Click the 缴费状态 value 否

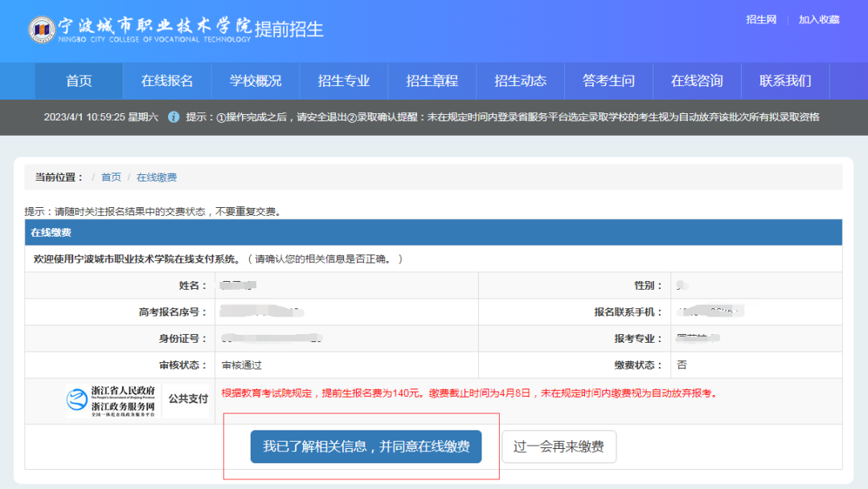[x=682, y=365]
